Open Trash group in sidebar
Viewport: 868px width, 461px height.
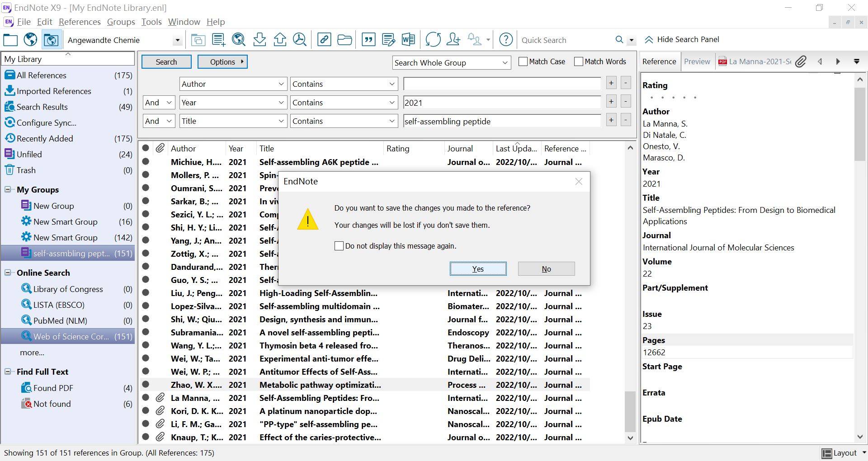[26, 170]
